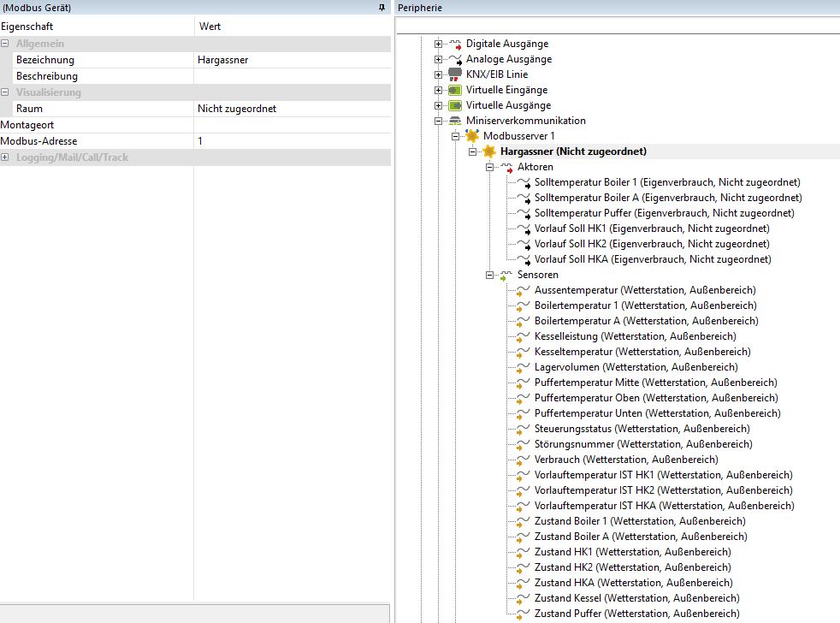Click the Aussentemperatur sensor icon
Viewport: 840px width, 623px height.
pyautogui.click(x=523, y=291)
